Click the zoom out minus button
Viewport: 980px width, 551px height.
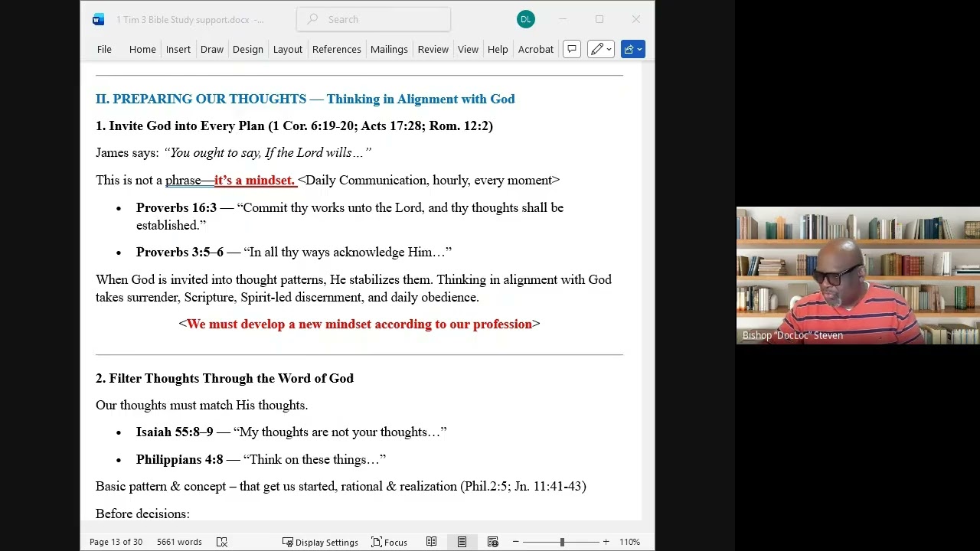click(516, 542)
